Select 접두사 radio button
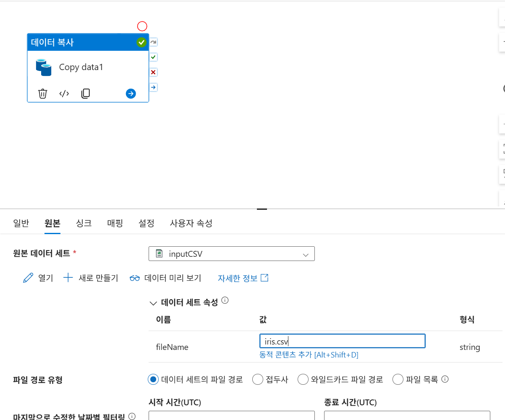Screen dimensions: 505x420 pyautogui.click(x=258, y=380)
